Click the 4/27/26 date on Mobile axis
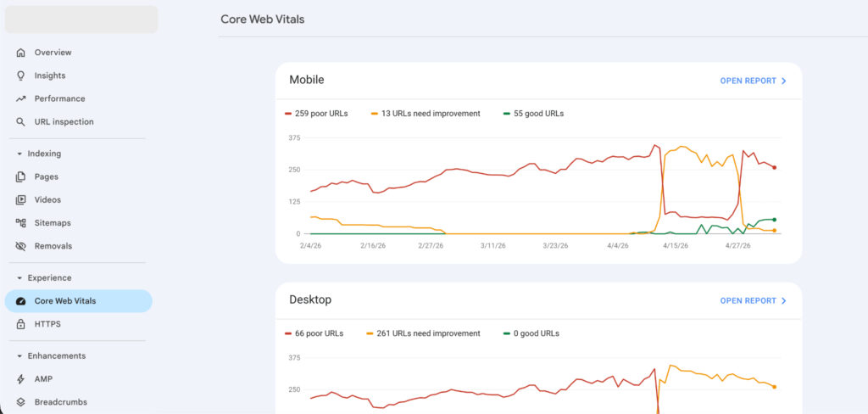The image size is (868, 414). tap(738, 245)
